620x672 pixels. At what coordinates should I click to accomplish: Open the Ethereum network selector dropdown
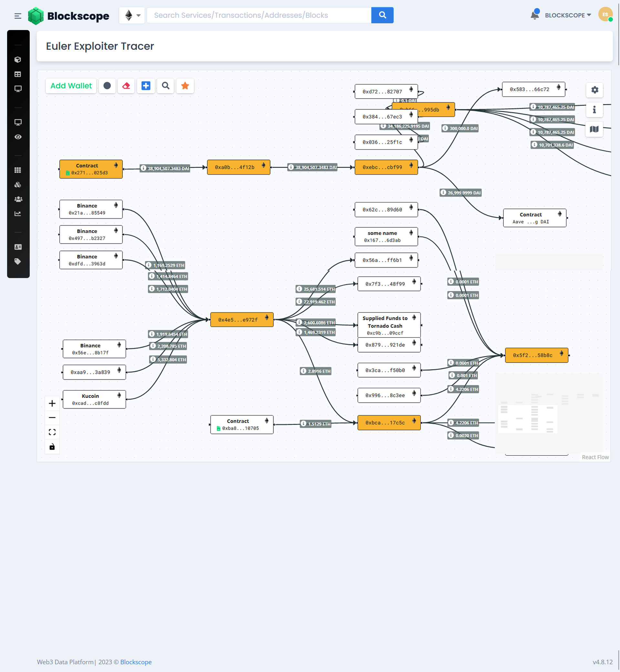[132, 16]
